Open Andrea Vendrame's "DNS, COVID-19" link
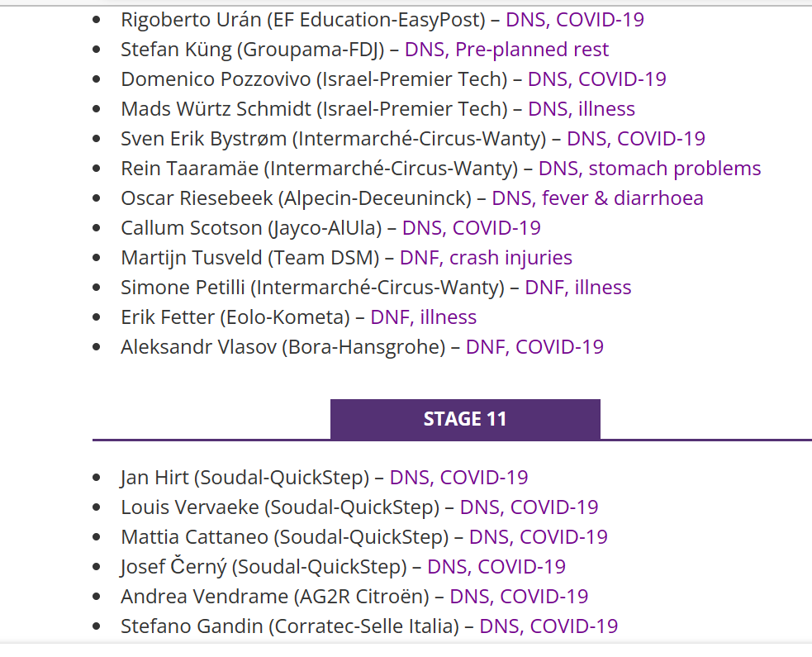Viewport: 812px width, 657px height. (x=519, y=597)
